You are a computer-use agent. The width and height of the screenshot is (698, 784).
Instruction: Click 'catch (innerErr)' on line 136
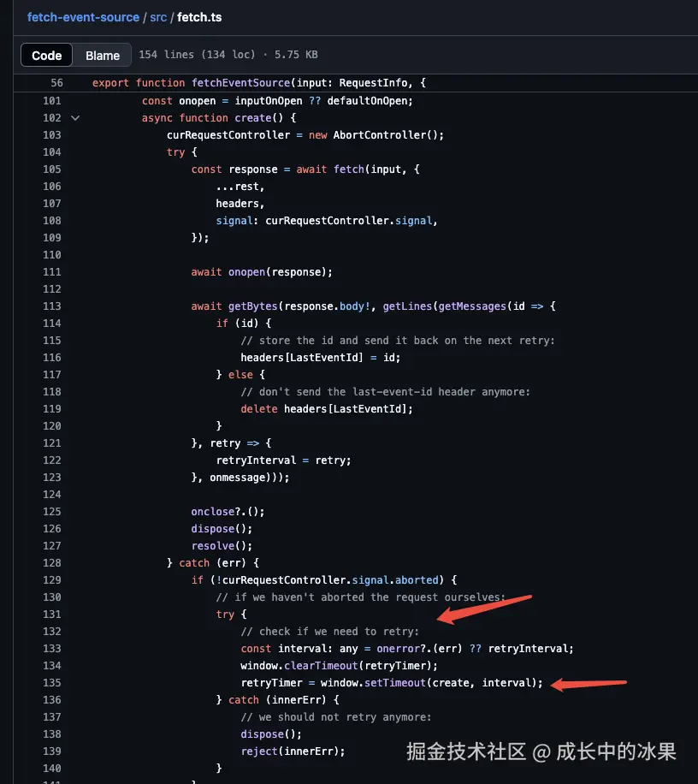[x=277, y=700]
